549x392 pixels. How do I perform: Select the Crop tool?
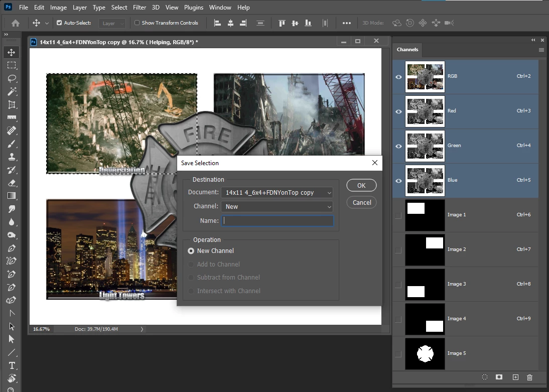coord(11,105)
